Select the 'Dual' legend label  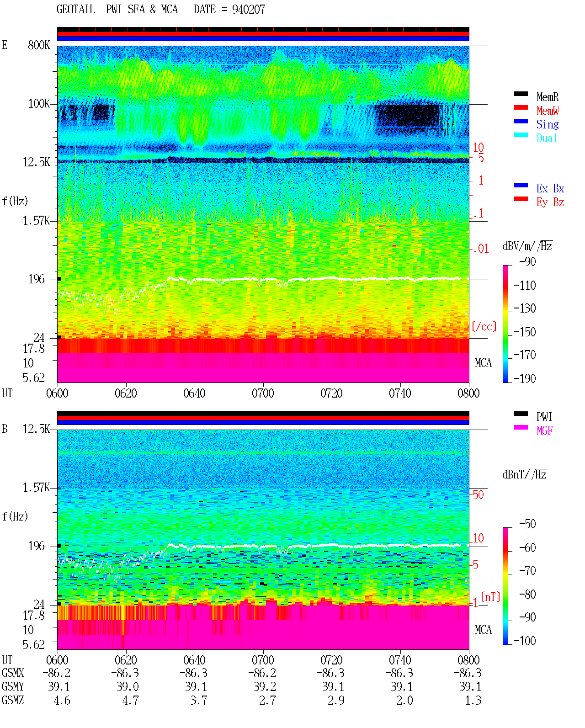coord(548,138)
